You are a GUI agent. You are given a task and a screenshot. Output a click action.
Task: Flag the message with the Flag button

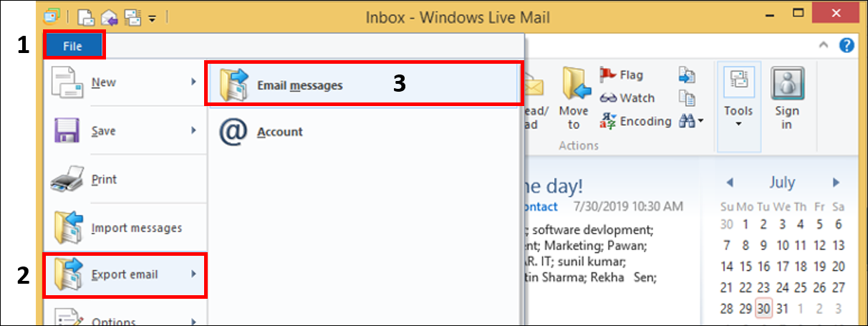click(x=622, y=75)
